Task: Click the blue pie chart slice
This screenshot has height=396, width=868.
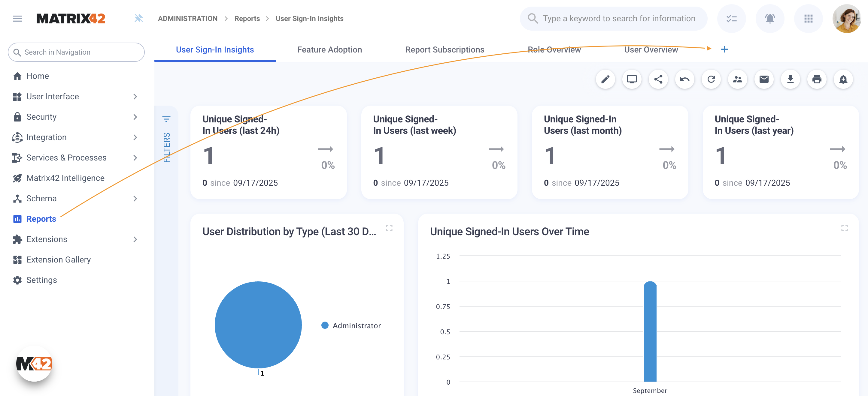Action: 258,325
